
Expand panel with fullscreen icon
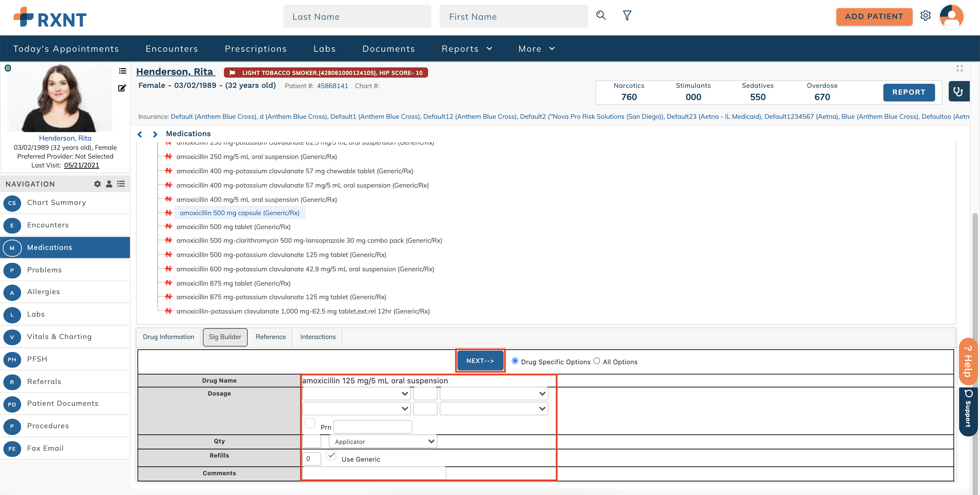(x=960, y=68)
